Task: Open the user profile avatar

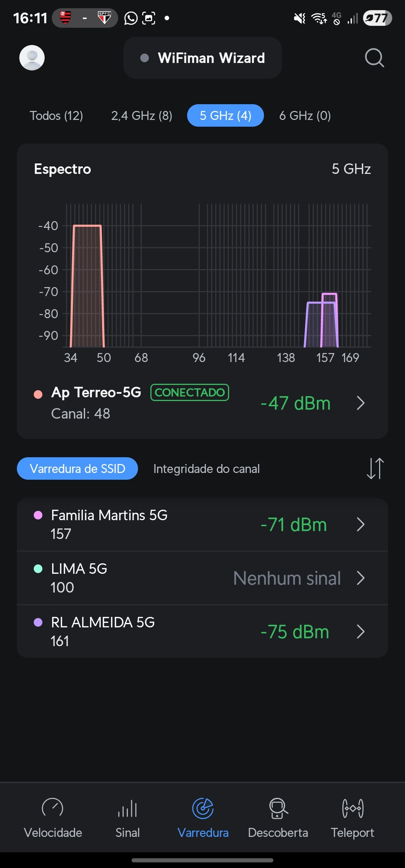Action: click(x=32, y=58)
